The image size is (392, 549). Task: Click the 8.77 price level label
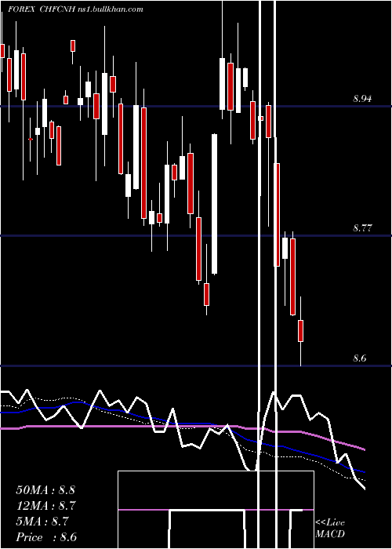(x=362, y=228)
